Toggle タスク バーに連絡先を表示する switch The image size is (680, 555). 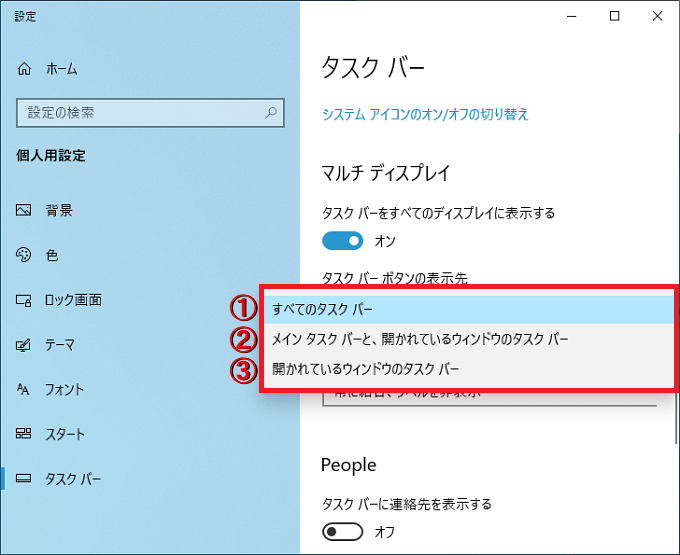(343, 532)
